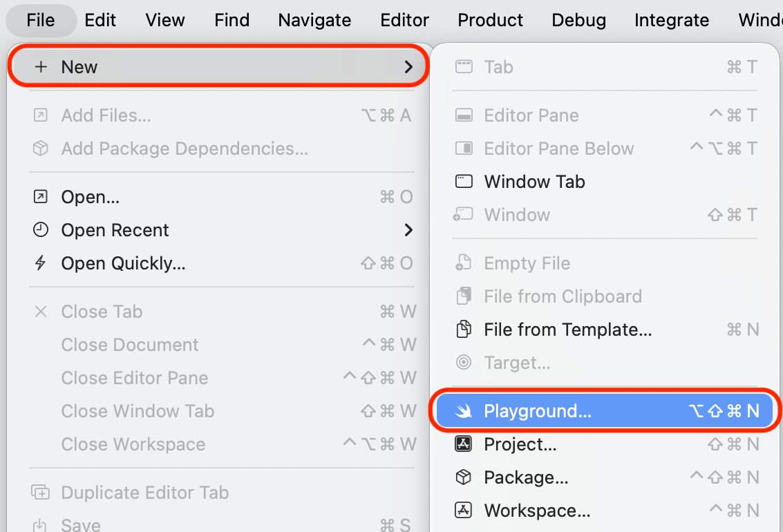Create a new Package... from submenu
Image resolution: width=783 pixels, height=532 pixels.
coord(605,477)
